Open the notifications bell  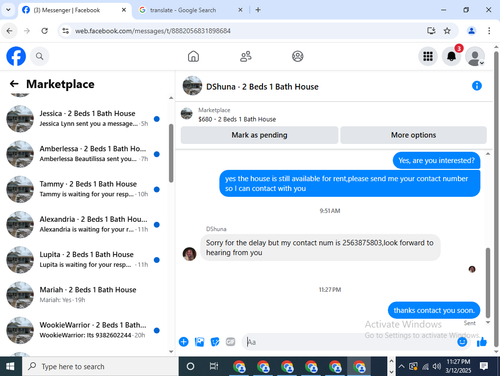pos(452,56)
